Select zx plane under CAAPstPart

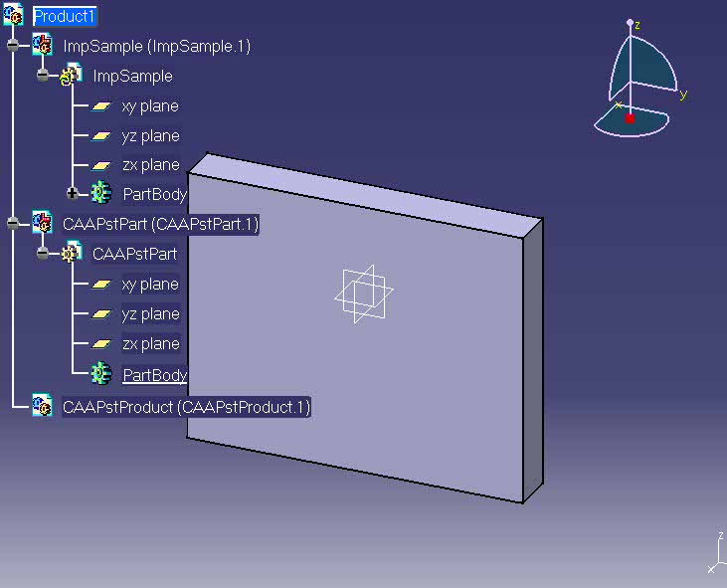151,343
